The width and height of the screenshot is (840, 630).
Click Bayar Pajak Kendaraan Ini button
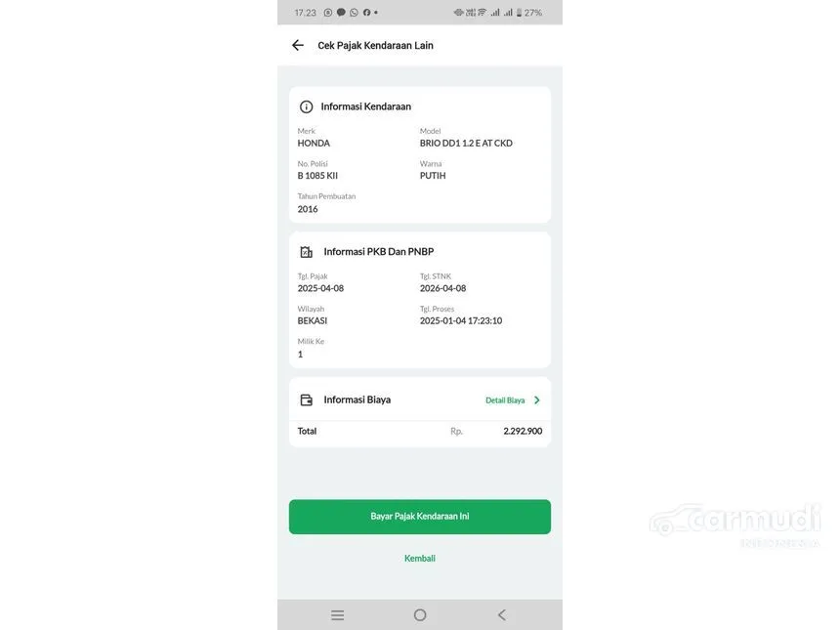(x=420, y=517)
